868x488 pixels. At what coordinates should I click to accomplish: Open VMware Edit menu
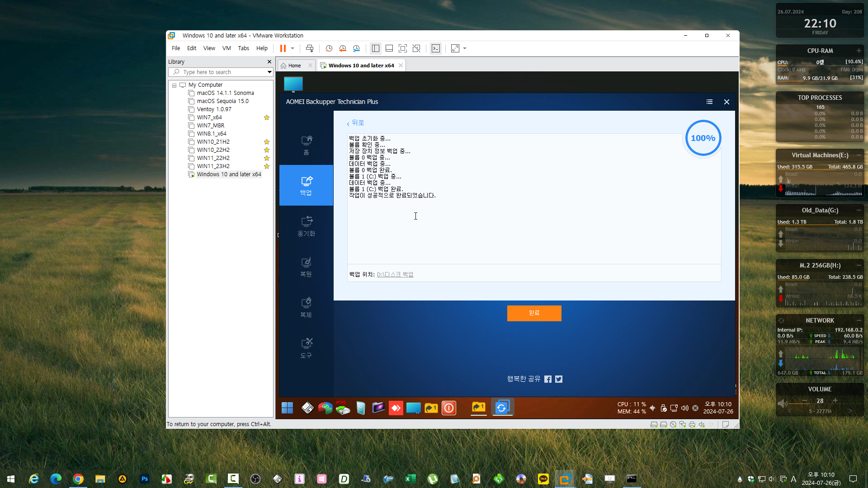(x=192, y=48)
